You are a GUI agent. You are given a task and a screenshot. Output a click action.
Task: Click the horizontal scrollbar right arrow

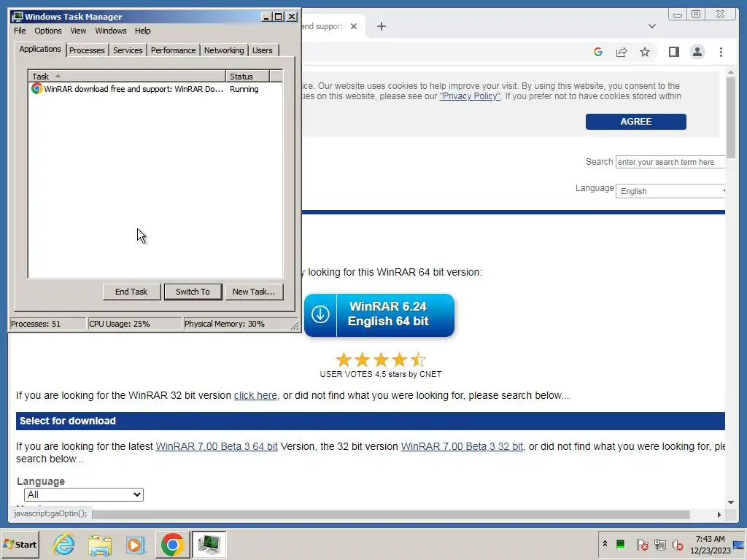pos(719,514)
